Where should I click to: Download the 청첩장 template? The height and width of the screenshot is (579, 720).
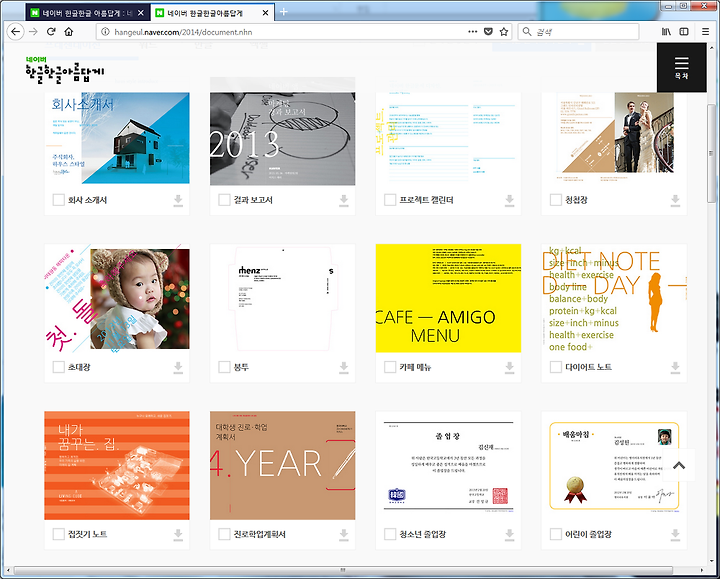click(x=675, y=201)
